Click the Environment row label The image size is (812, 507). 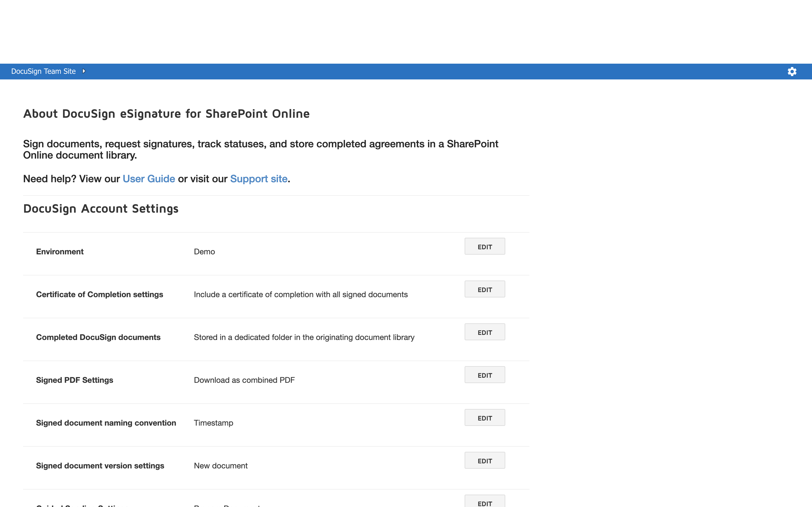click(x=60, y=252)
